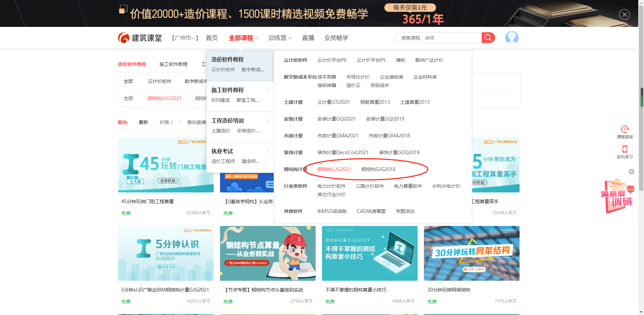
Task: Open 钢结构GJG2018 menu link
Action: 378,169
